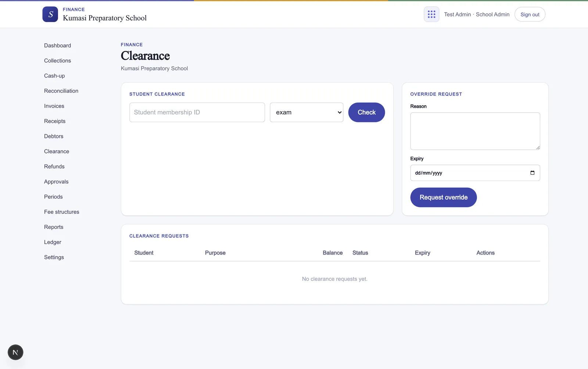Sign out of the account
The image size is (588, 369).
(x=530, y=14)
